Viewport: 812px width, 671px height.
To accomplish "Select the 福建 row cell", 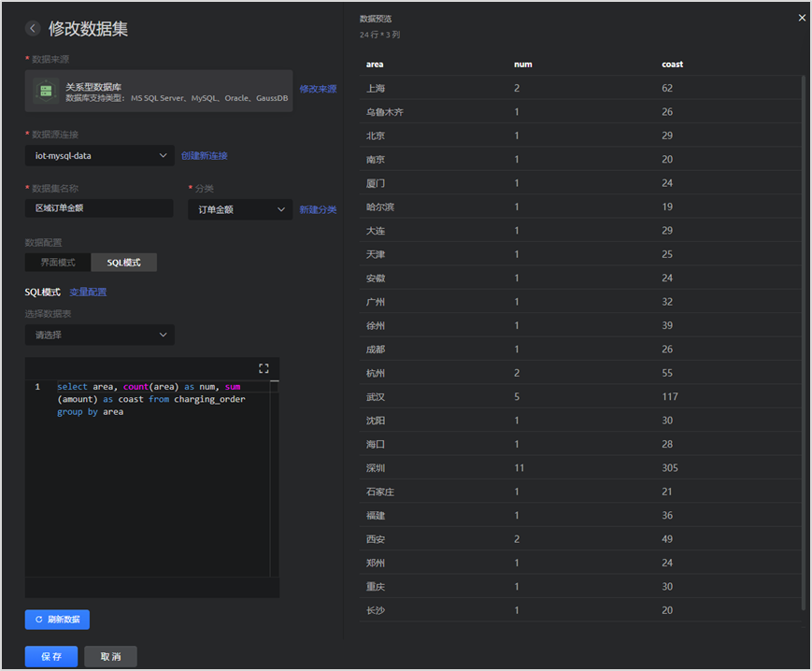I will click(x=376, y=516).
